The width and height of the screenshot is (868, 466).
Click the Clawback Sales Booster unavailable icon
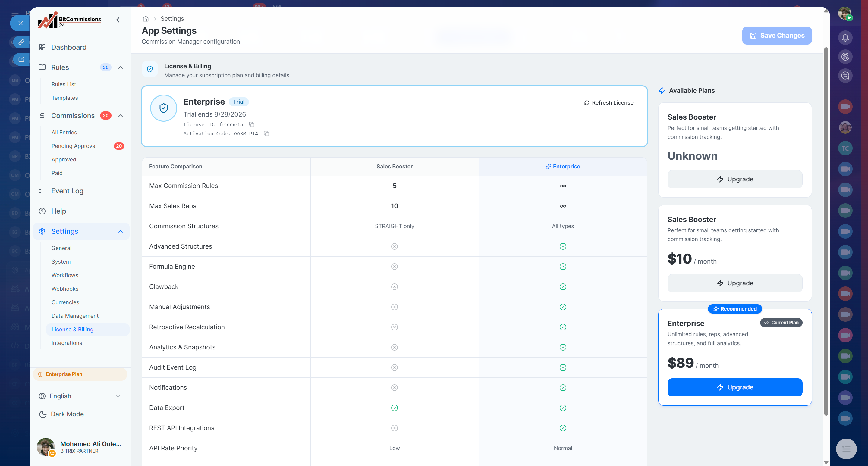[x=395, y=286]
